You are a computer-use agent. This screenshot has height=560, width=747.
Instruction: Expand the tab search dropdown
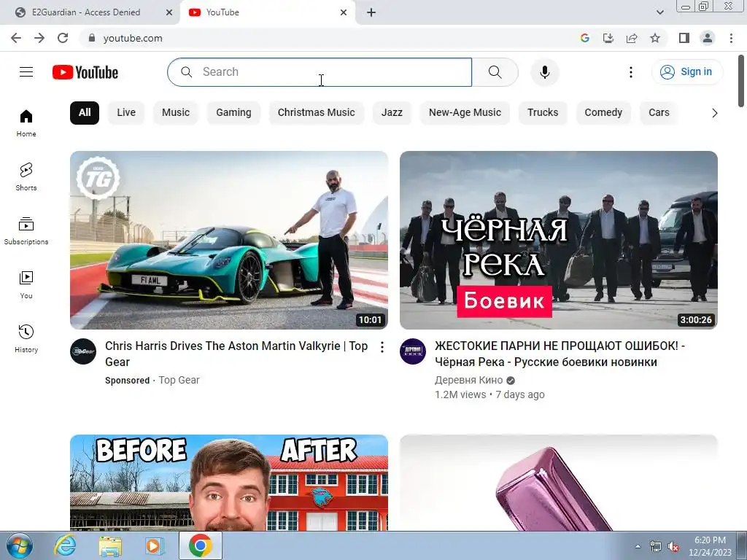[x=659, y=12]
